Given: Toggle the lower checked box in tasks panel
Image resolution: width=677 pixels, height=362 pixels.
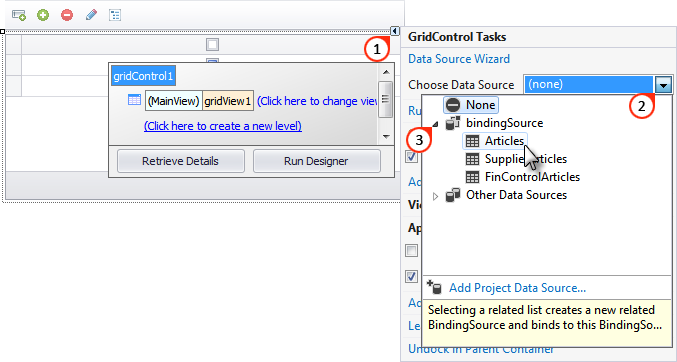Looking at the screenshot, I should 411,276.
